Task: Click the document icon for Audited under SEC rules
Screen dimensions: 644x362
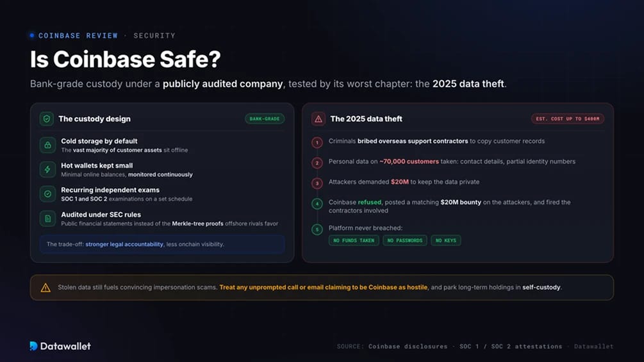Action: [47, 218]
